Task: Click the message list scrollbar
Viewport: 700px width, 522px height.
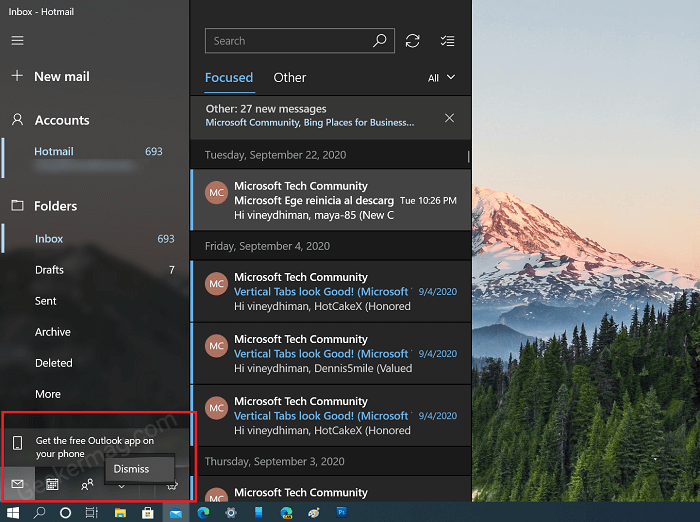Action: click(x=468, y=156)
